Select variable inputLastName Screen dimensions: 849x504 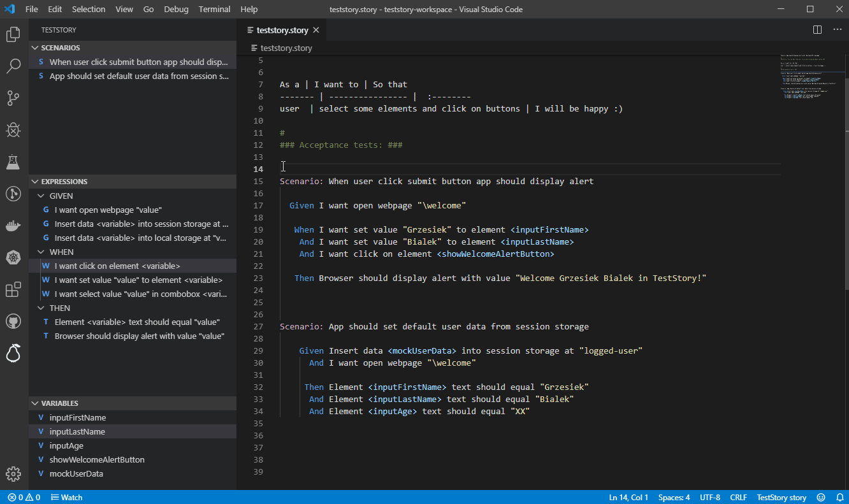[x=133, y=432]
